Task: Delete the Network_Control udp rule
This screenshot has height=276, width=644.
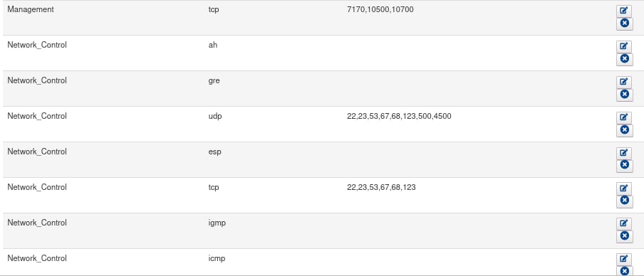Action: [624, 130]
